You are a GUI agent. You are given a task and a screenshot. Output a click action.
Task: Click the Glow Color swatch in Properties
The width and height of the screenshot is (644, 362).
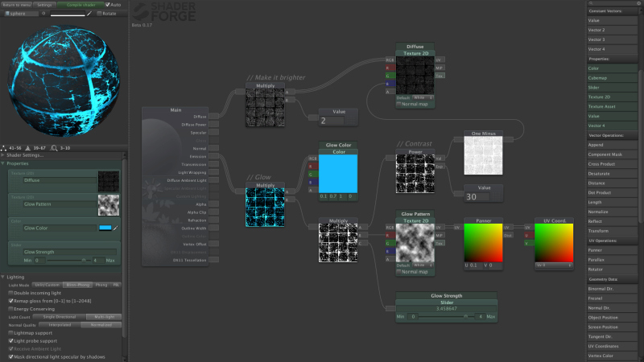(x=105, y=228)
